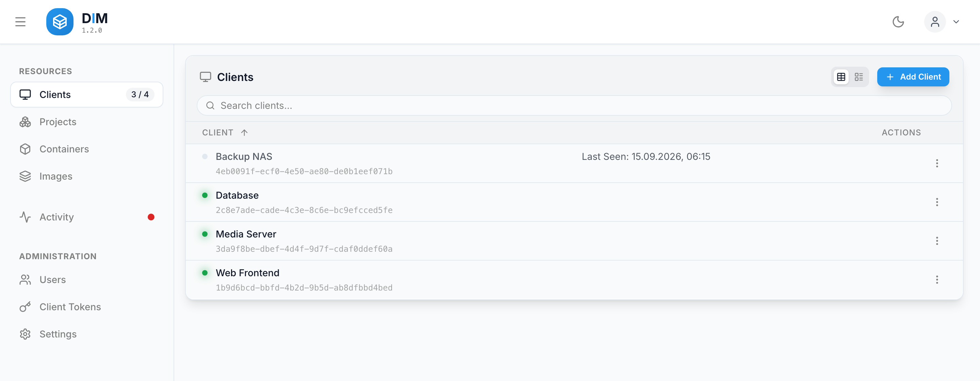Click the Last Seen timestamp
Viewport: 980px width, 381px height.
coord(646,156)
